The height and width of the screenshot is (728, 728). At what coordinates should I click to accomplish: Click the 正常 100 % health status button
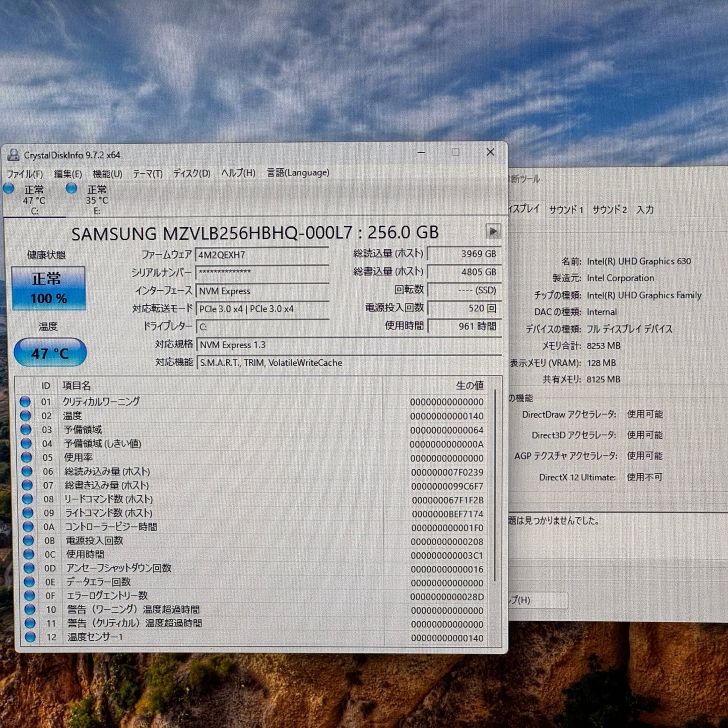pyautogui.click(x=48, y=288)
